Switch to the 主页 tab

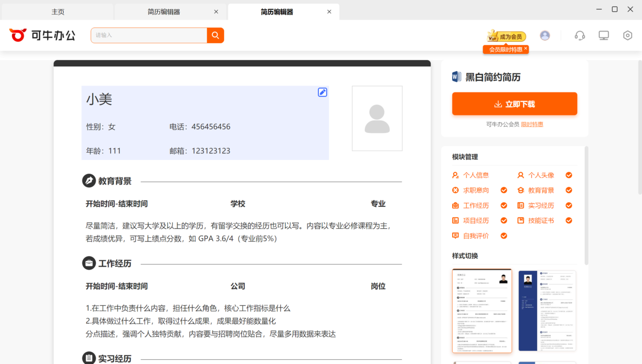point(57,11)
